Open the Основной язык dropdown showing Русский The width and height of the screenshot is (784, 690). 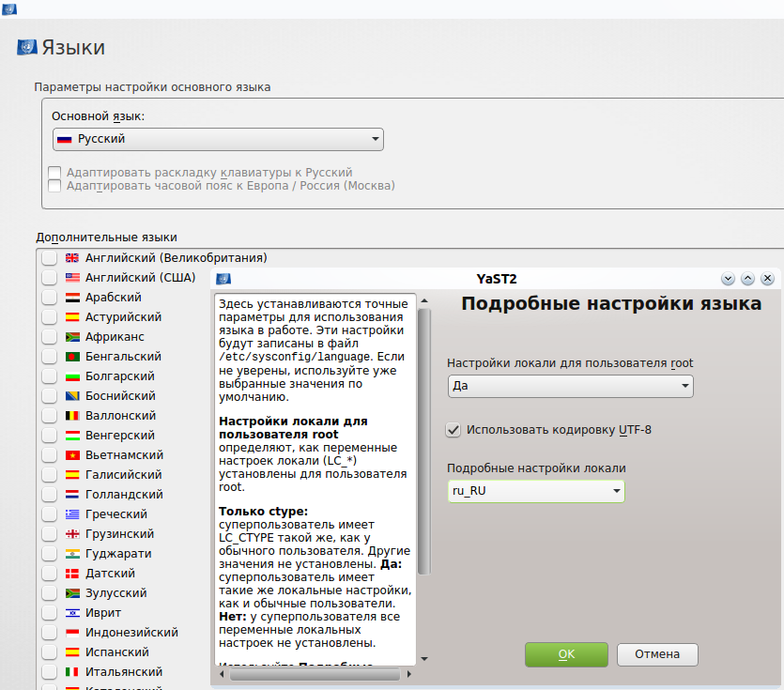pos(218,139)
